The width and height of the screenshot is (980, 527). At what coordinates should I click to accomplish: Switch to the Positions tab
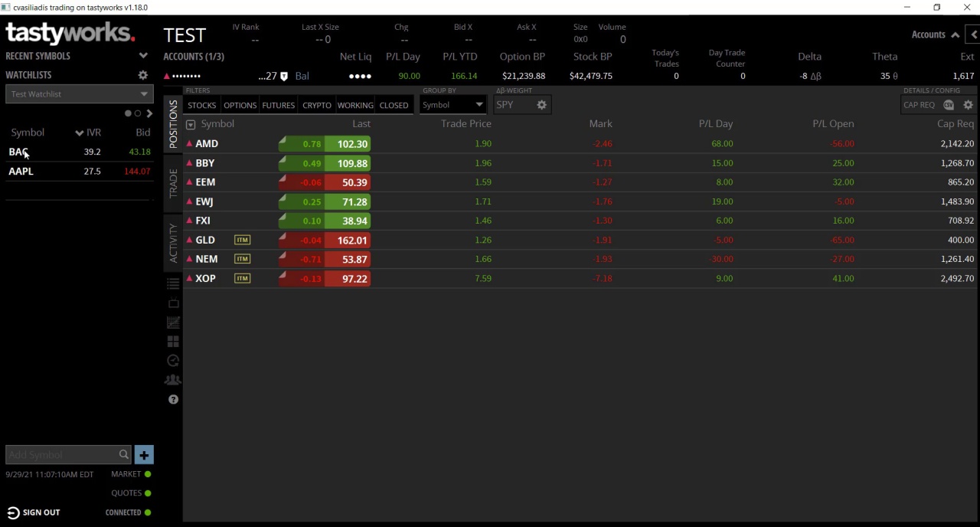point(173,123)
